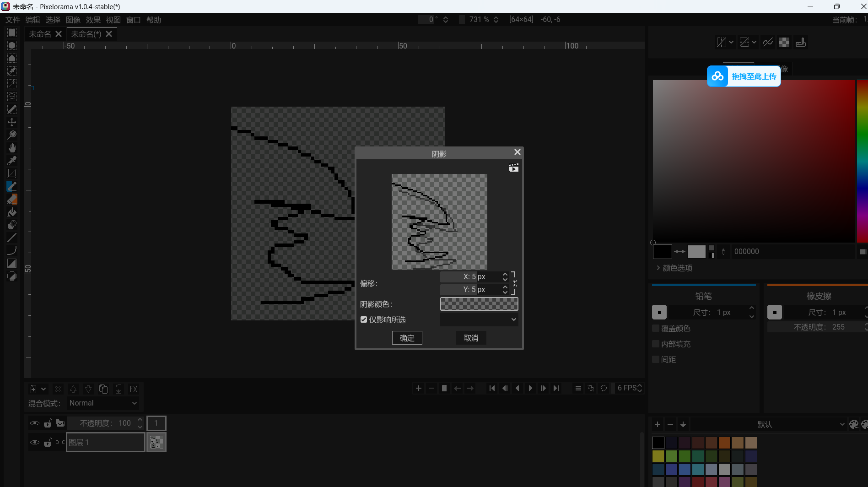Viewport: 868px width, 487px height.
Task: Increase the shadow offset X value
Action: pos(505,274)
